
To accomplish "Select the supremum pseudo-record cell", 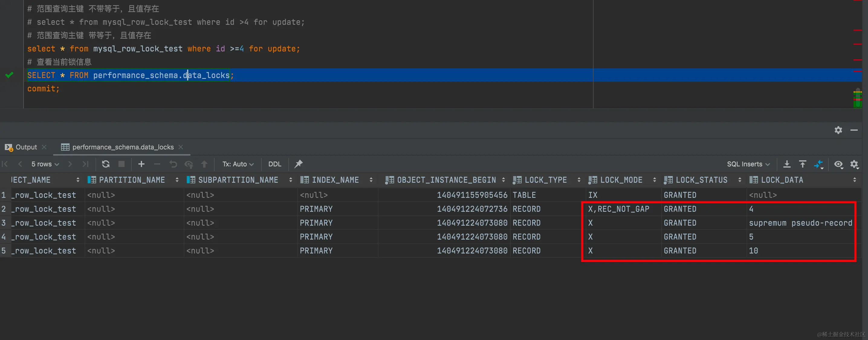I will (x=800, y=223).
